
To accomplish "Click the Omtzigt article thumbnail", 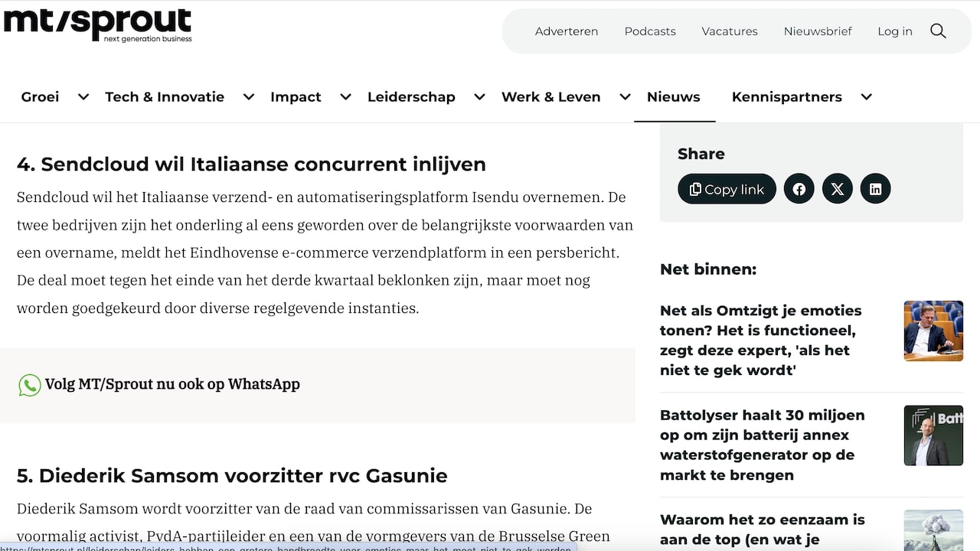I will point(933,331).
